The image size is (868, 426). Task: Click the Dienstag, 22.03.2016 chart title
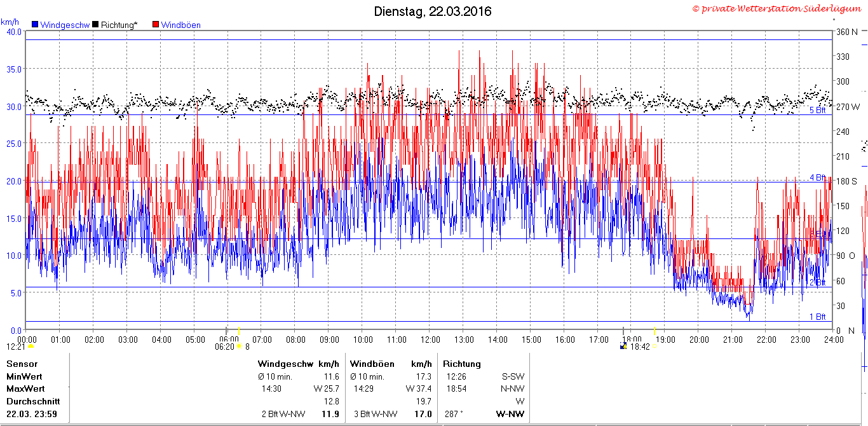433,11
